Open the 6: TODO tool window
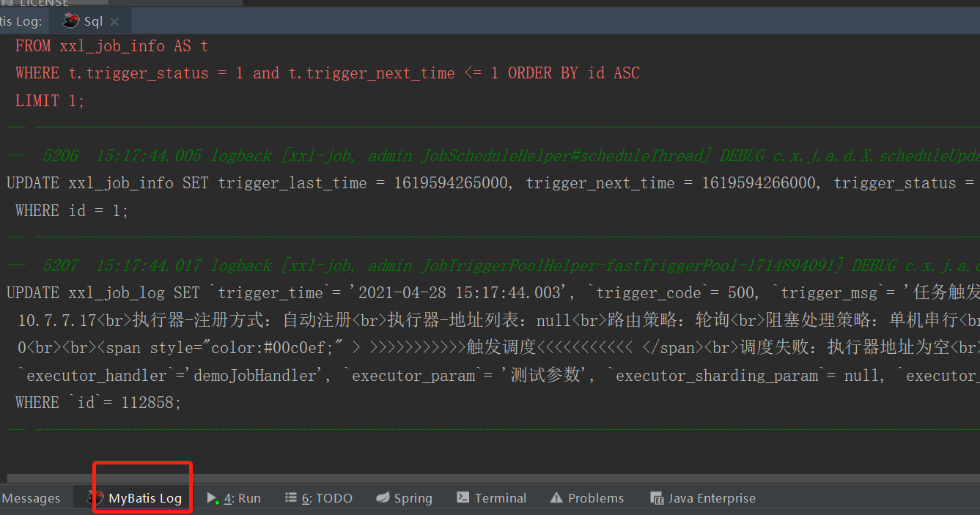 (319, 498)
